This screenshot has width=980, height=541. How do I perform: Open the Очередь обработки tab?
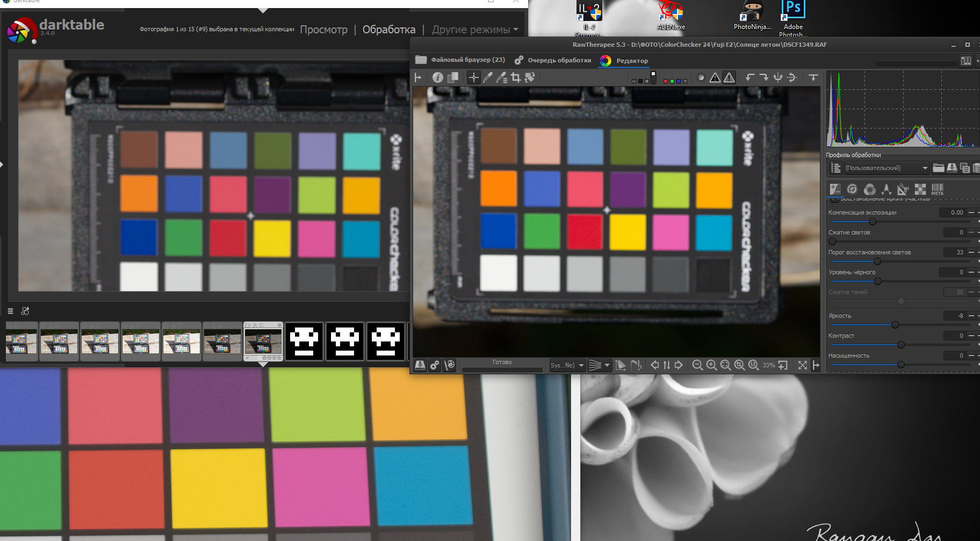553,60
